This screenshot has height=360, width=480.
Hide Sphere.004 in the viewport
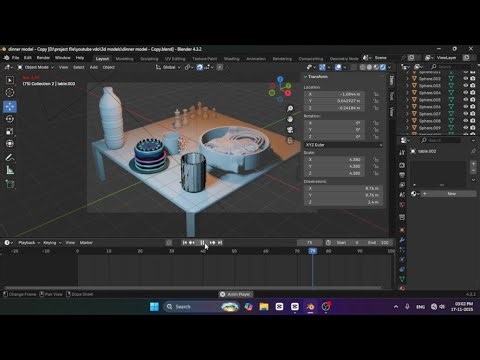point(466,93)
